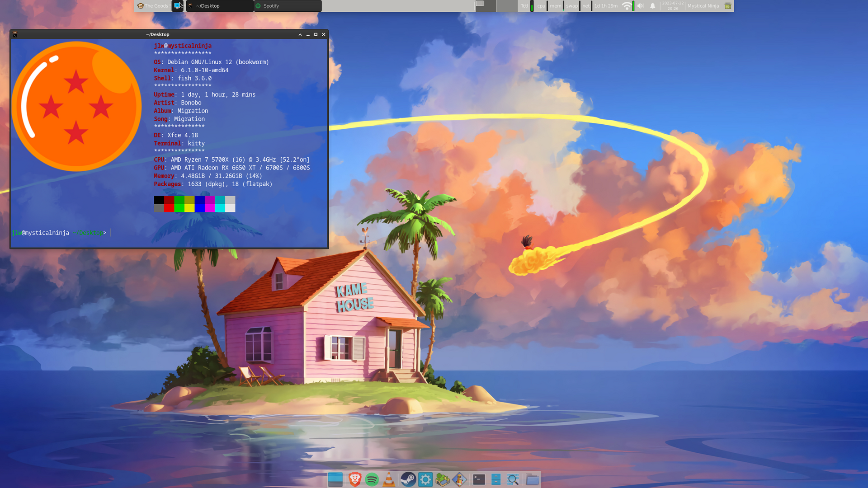Open the settings gear in the dock

click(425, 479)
